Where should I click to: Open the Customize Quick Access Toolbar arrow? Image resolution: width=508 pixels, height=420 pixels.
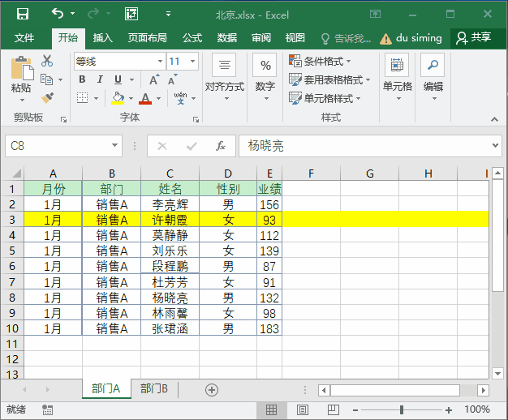point(168,14)
